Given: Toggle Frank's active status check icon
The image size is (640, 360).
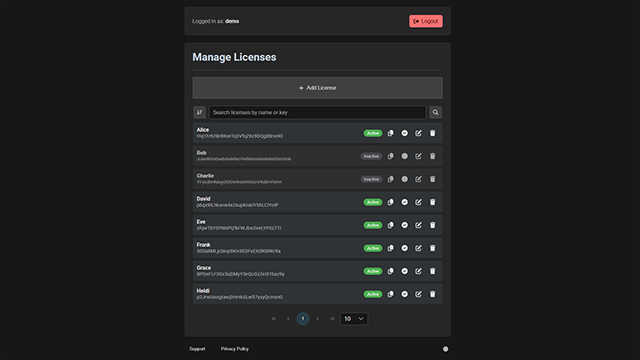Looking at the screenshot, I should click(404, 248).
